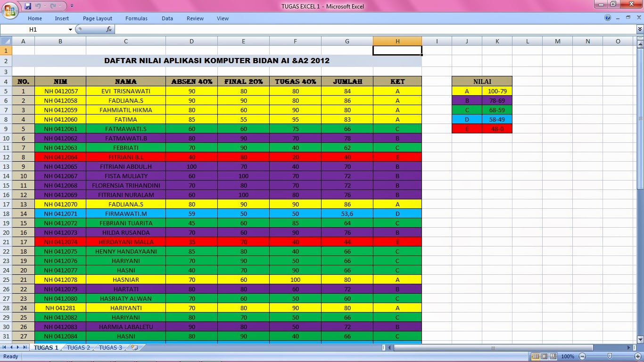Image resolution: width=644 pixels, height=362 pixels.
Task: Switch to the Formulas ribbon tab
Action: pyautogui.click(x=136, y=18)
